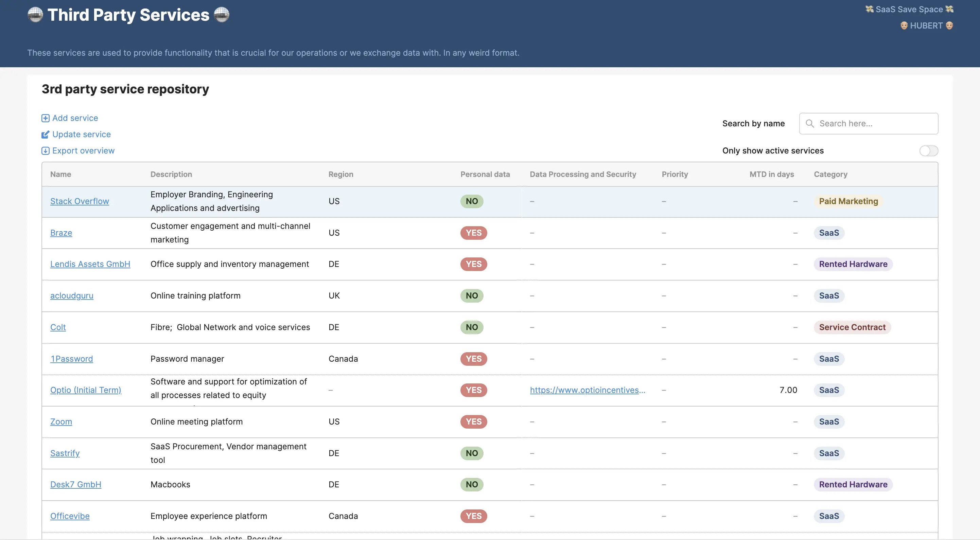Click the NO badge in Stack Overflow row
980x540 pixels.
[x=472, y=201]
